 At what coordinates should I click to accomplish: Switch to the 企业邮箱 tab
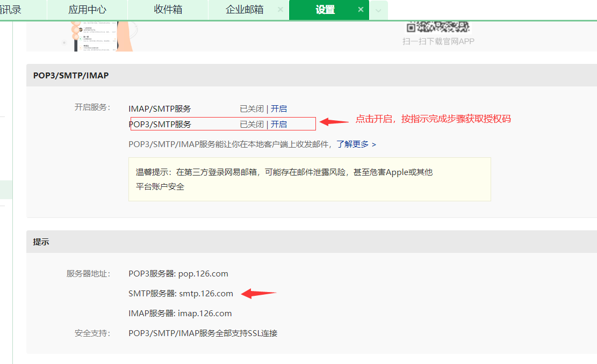click(244, 10)
